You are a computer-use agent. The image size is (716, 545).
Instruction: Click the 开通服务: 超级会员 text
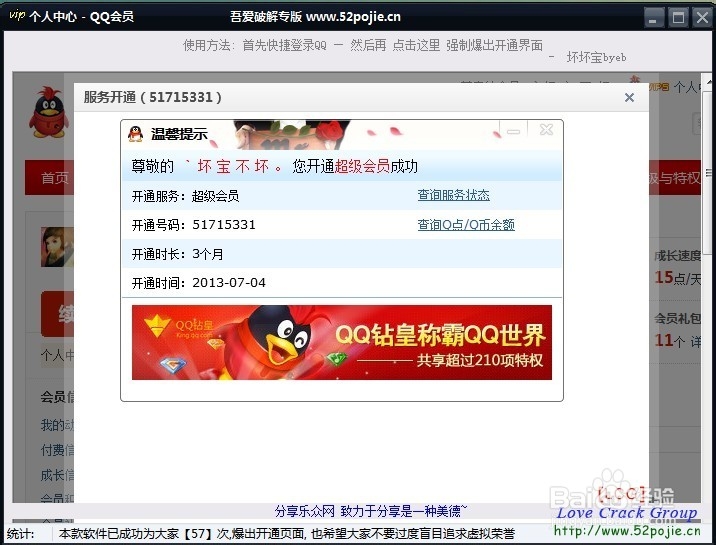click(x=185, y=196)
